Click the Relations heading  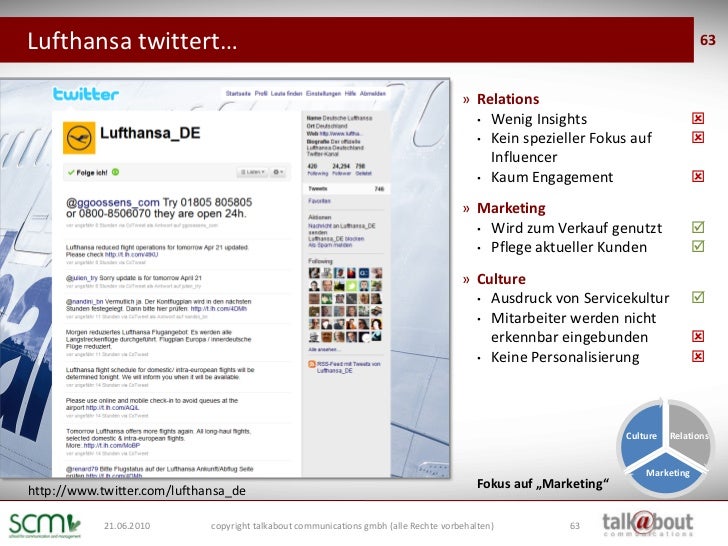pyautogui.click(x=508, y=99)
